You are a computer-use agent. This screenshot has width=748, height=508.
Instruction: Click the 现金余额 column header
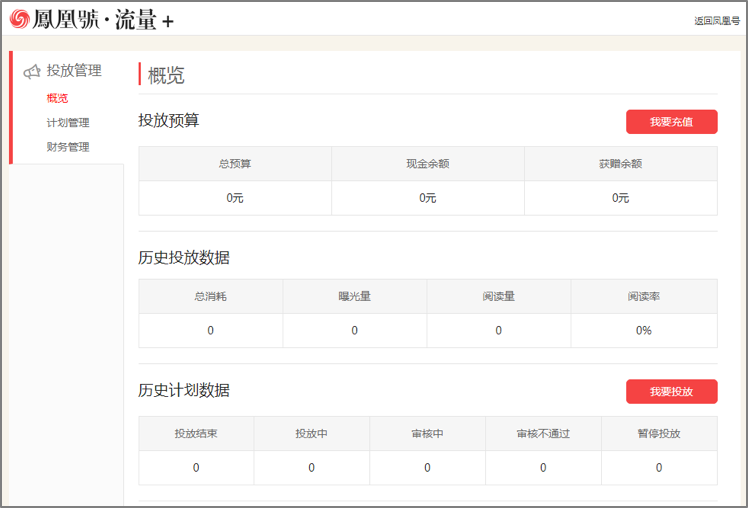(428, 164)
